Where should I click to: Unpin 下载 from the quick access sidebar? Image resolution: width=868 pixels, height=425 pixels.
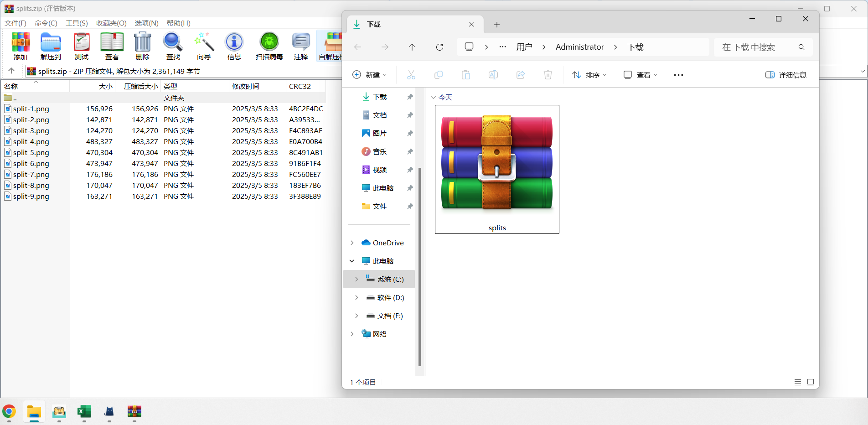409,97
